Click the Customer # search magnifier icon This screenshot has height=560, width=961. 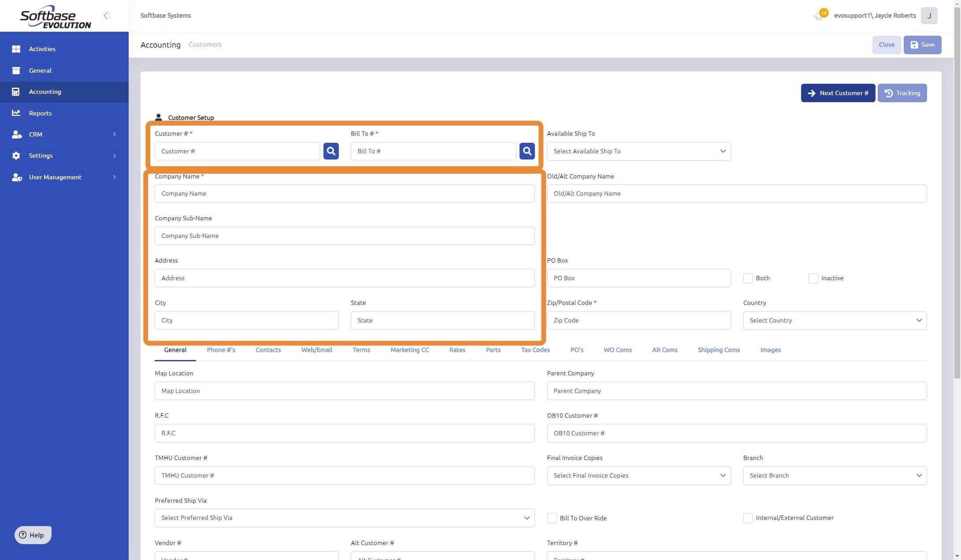click(x=331, y=151)
